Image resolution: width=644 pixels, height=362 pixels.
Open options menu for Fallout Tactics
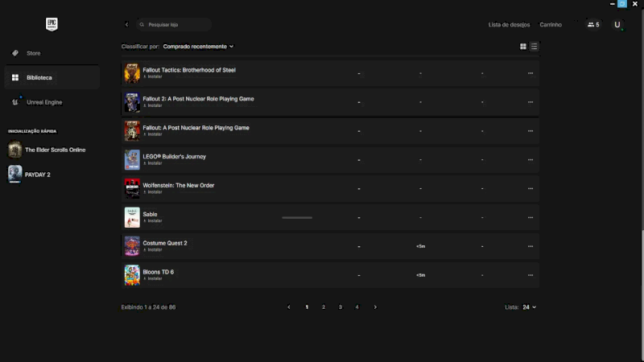pos(530,73)
